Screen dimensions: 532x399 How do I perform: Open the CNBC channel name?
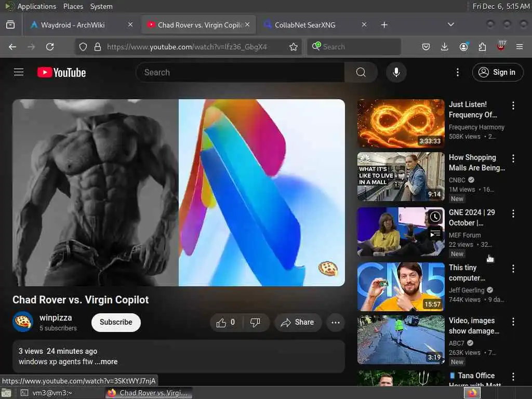coord(457,180)
